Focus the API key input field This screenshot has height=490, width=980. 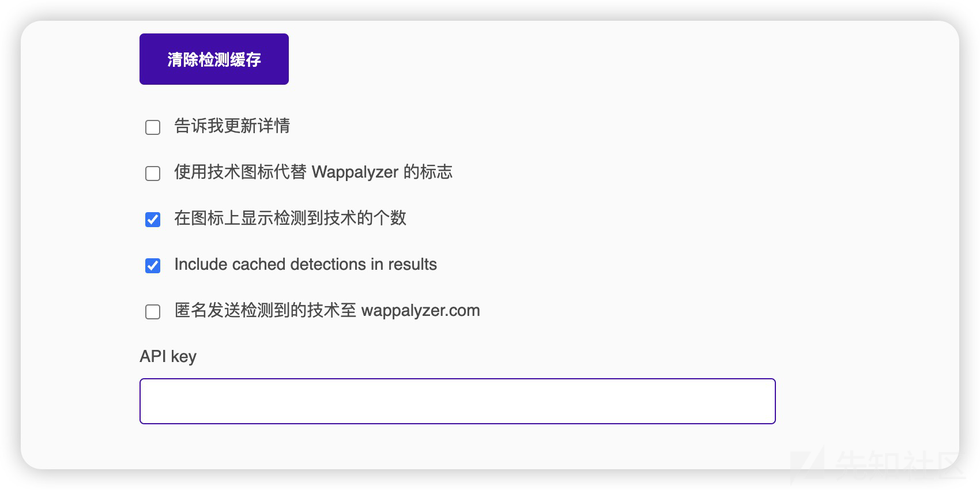pyautogui.click(x=457, y=401)
